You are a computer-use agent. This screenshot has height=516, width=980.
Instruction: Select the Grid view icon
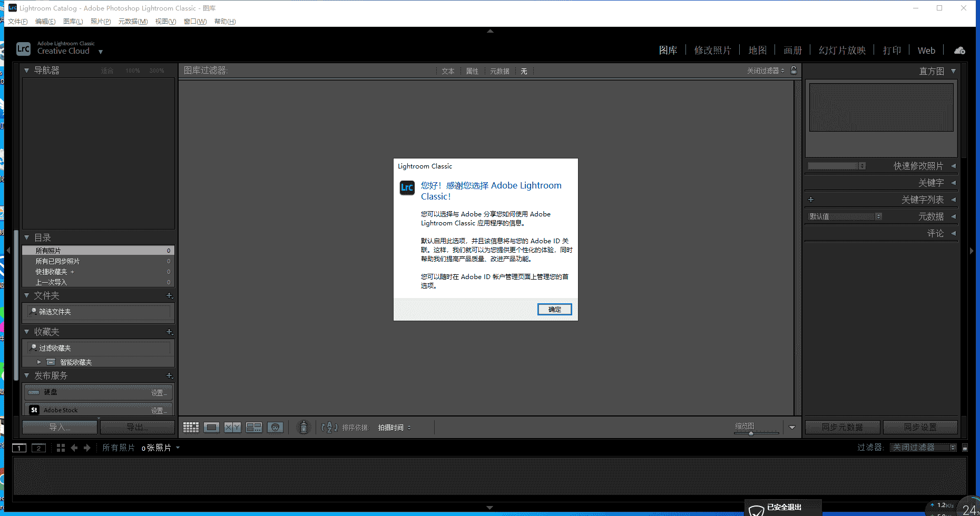coord(191,427)
